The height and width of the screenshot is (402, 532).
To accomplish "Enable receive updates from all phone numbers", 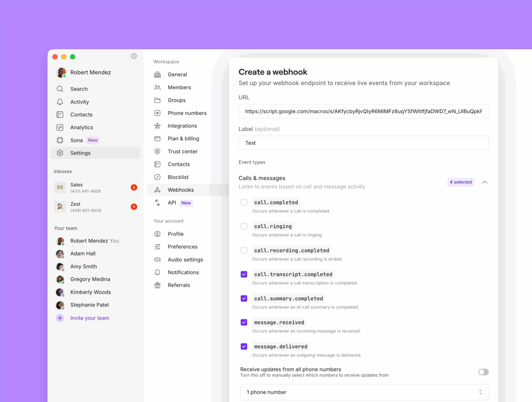I will click(x=483, y=372).
